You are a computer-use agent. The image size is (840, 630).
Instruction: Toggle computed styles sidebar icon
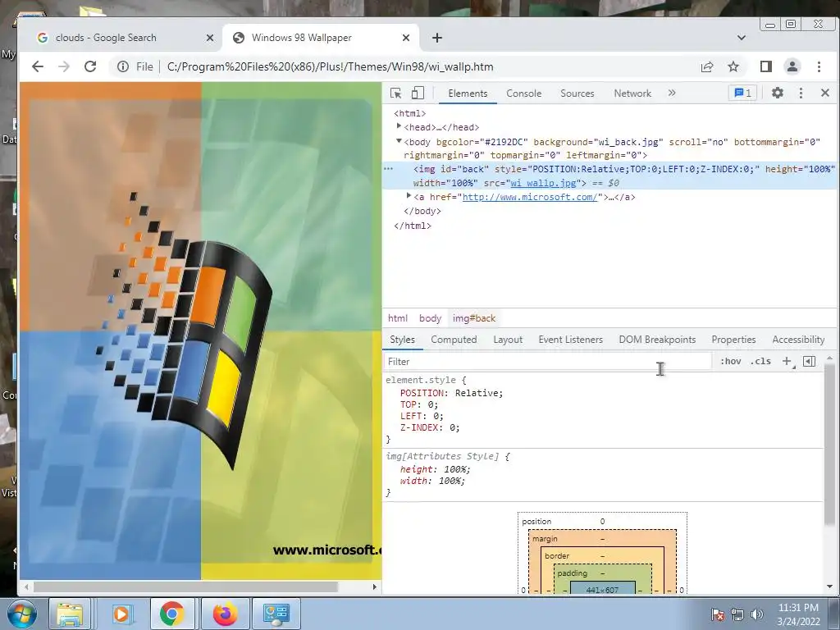(x=810, y=362)
